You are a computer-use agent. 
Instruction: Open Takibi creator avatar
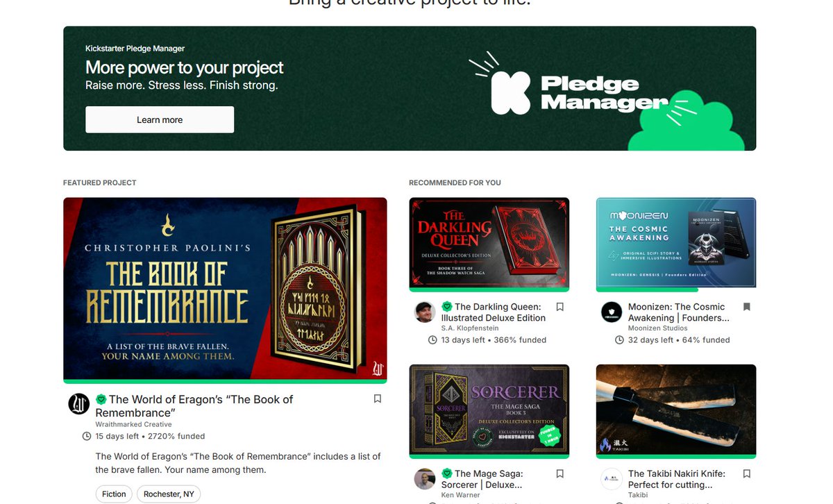(x=612, y=480)
